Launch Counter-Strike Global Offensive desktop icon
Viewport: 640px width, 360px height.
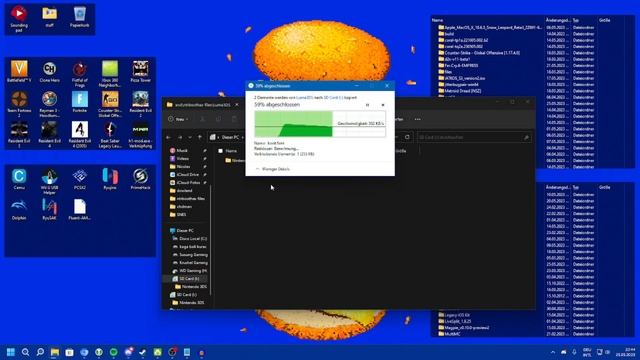click(110, 104)
